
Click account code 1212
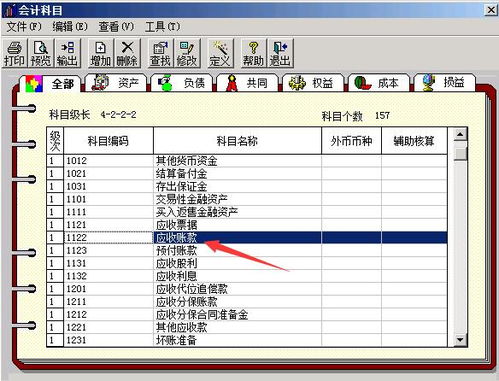click(77, 314)
